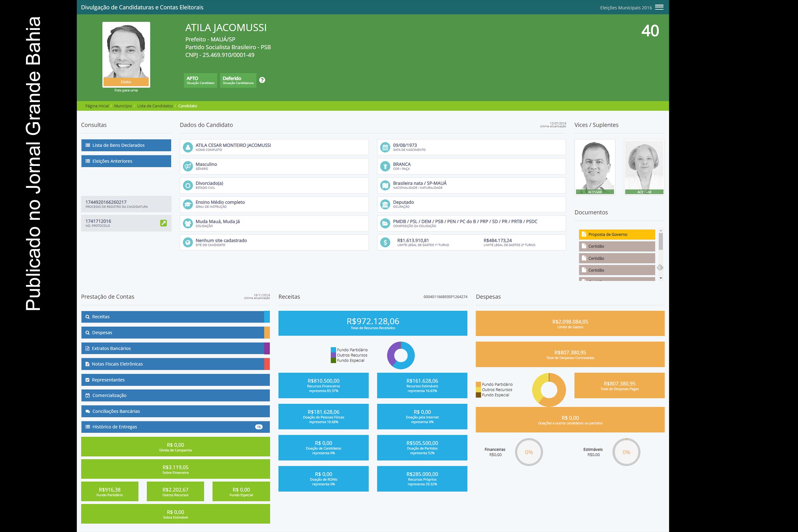Image resolution: width=798 pixels, height=532 pixels.
Task: Click the calendar icon beside birth date
Action: pyautogui.click(x=385, y=147)
